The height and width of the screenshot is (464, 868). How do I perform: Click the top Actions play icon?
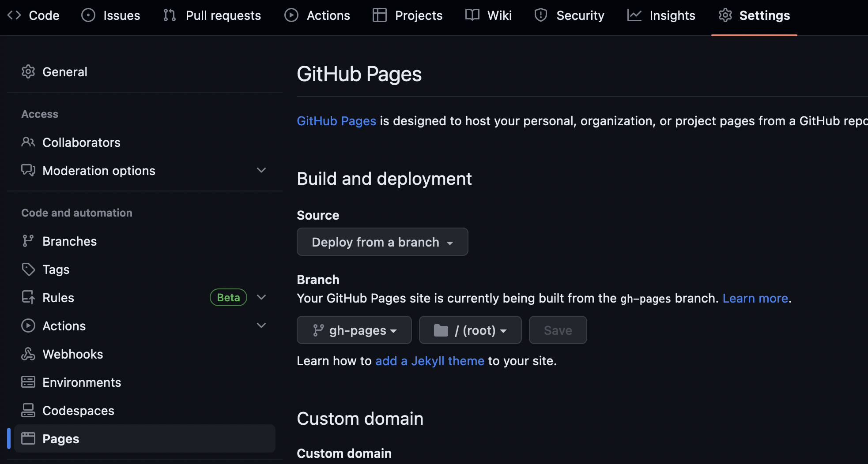click(x=291, y=15)
